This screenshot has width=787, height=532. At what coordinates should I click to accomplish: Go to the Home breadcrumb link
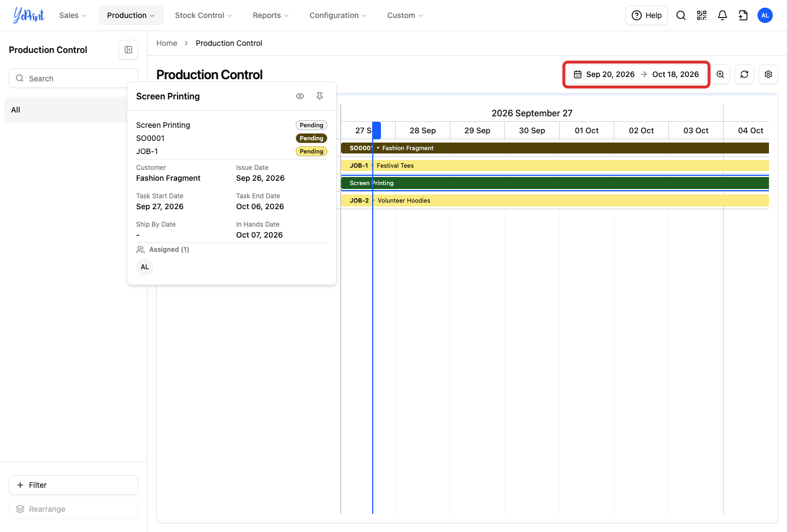[x=167, y=43]
